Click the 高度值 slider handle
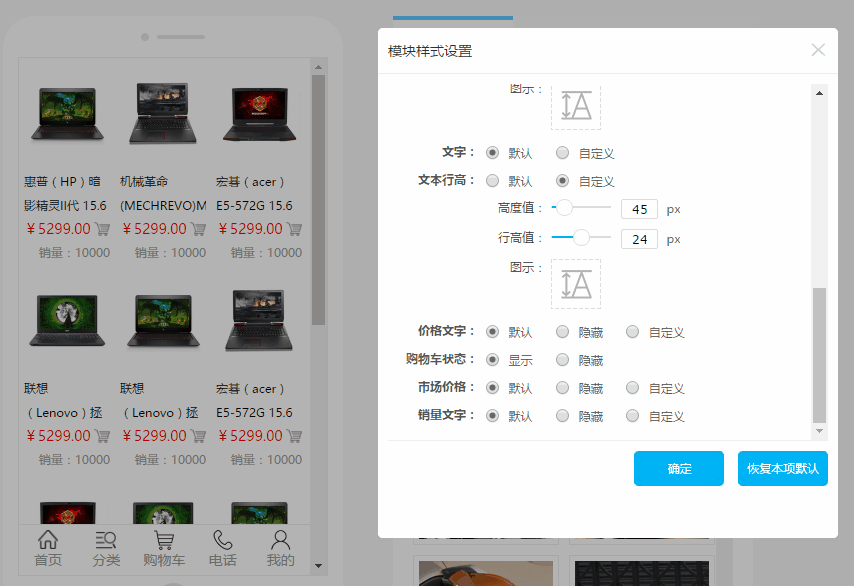This screenshot has height=586, width=854. point(564,208)
